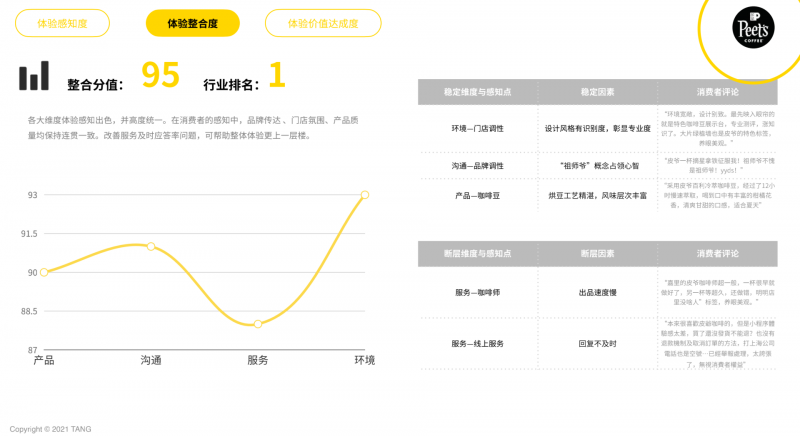The width and height of the screenshot is (800, 436).
Task: Select the 体验整合度 tab
Action: (x=193, y=23)
